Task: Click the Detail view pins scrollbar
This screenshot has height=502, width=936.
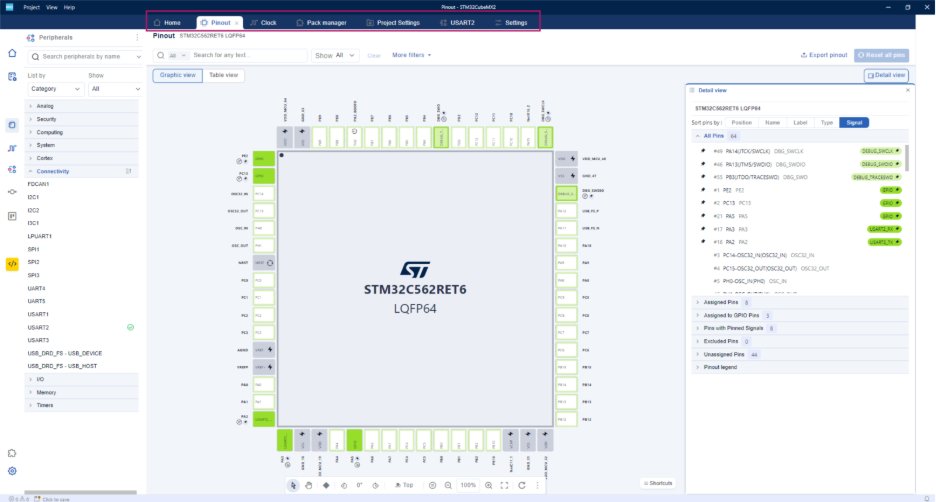Action: coord(907,158)
